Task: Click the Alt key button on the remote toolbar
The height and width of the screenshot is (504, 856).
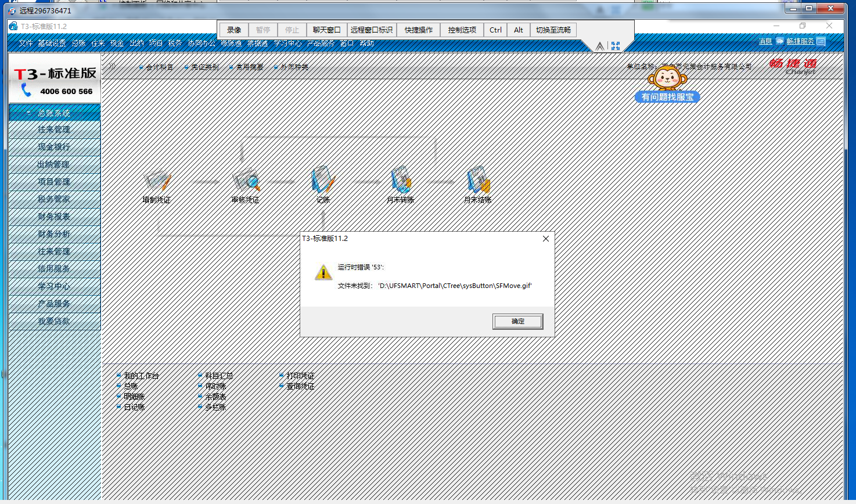Action: 519,30
